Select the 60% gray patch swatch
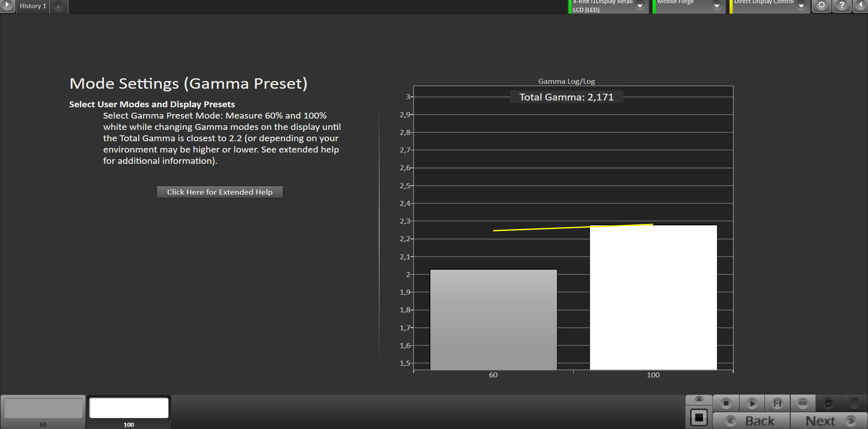Screen dimensions: 868x429 click(x=43, y=408)
